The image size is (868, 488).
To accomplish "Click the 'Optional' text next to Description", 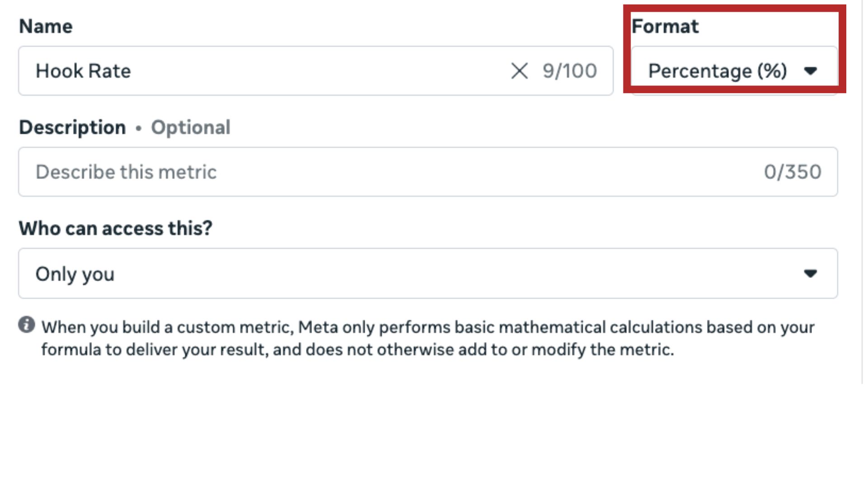I will pos(190,127).
